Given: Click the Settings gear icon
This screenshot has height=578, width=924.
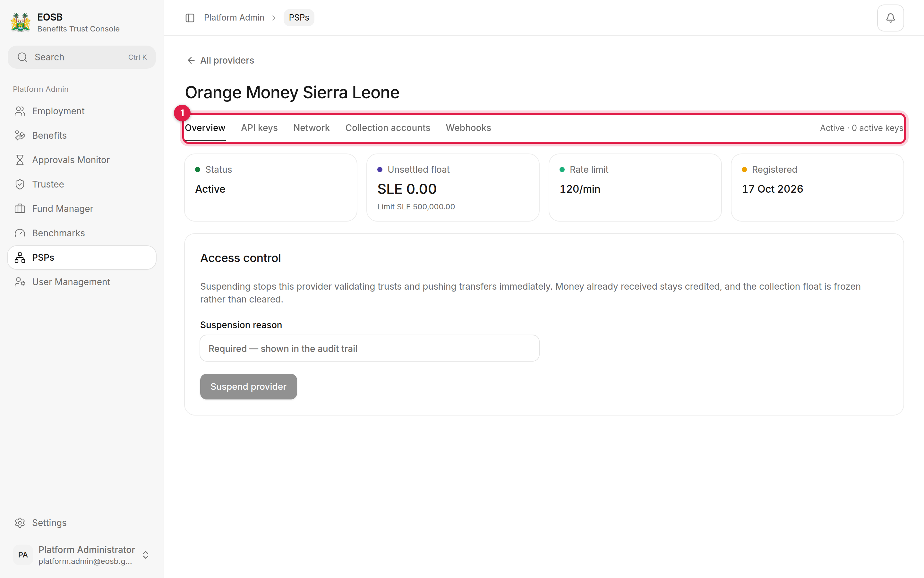Looking at the screenshot, I should pos(20,522).
